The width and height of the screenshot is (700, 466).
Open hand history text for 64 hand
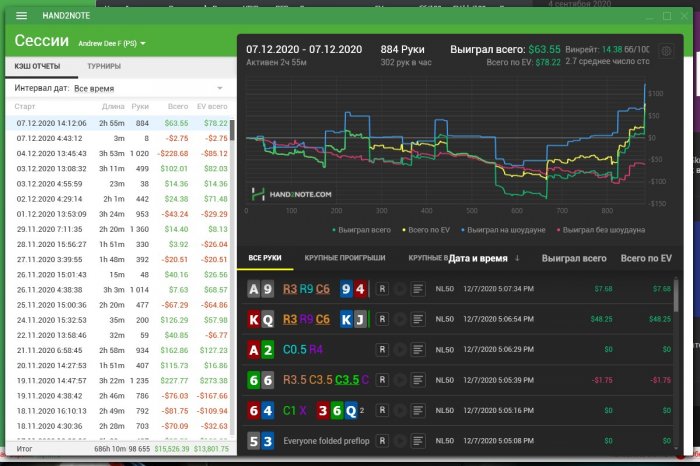point(417,410)
